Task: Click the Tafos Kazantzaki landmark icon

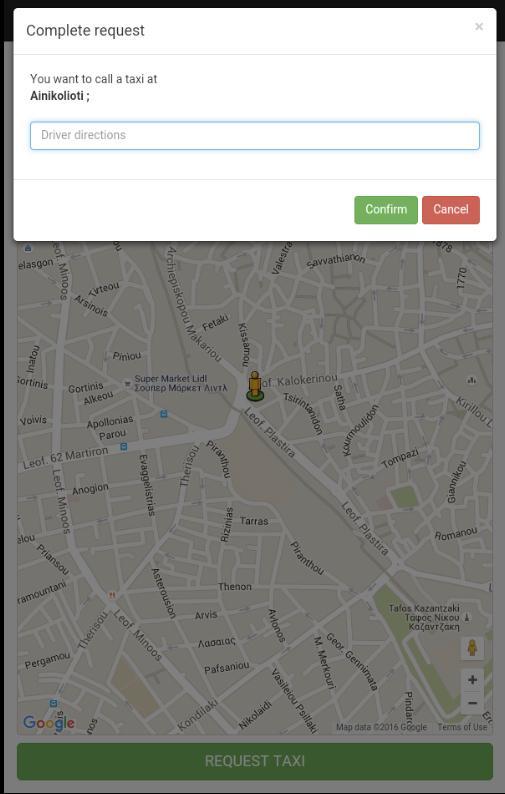Action: coord(467,618)
